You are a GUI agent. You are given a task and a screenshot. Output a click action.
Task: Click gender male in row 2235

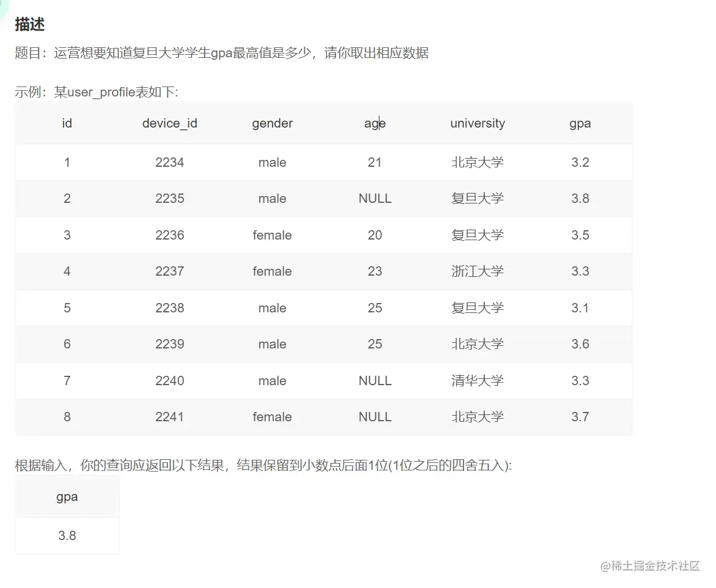coord(272,198)
